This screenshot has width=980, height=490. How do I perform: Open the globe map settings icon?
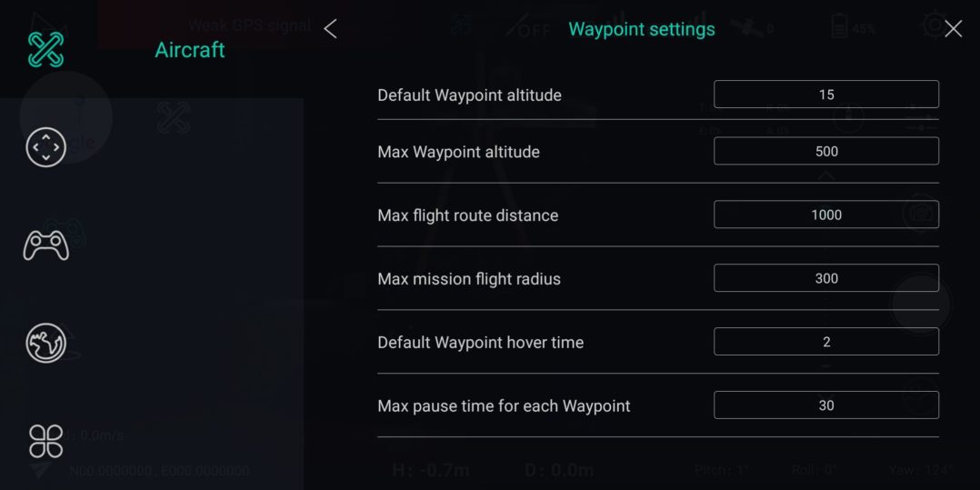point(45,343)
